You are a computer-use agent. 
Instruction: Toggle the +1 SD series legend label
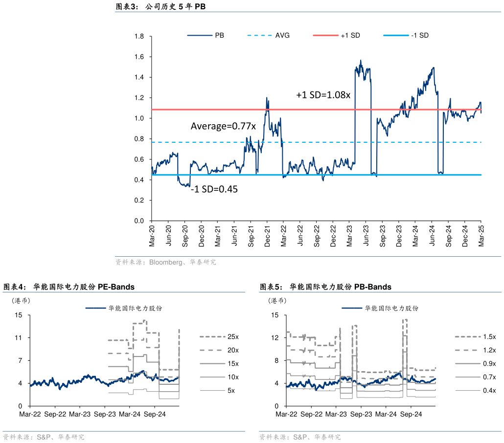[x=350, y=36]
